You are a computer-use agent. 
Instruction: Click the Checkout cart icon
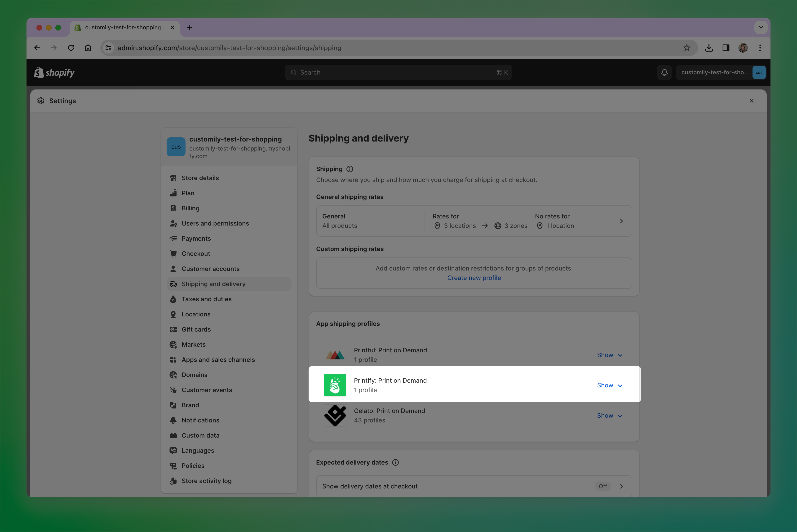(x=173, y=253)
